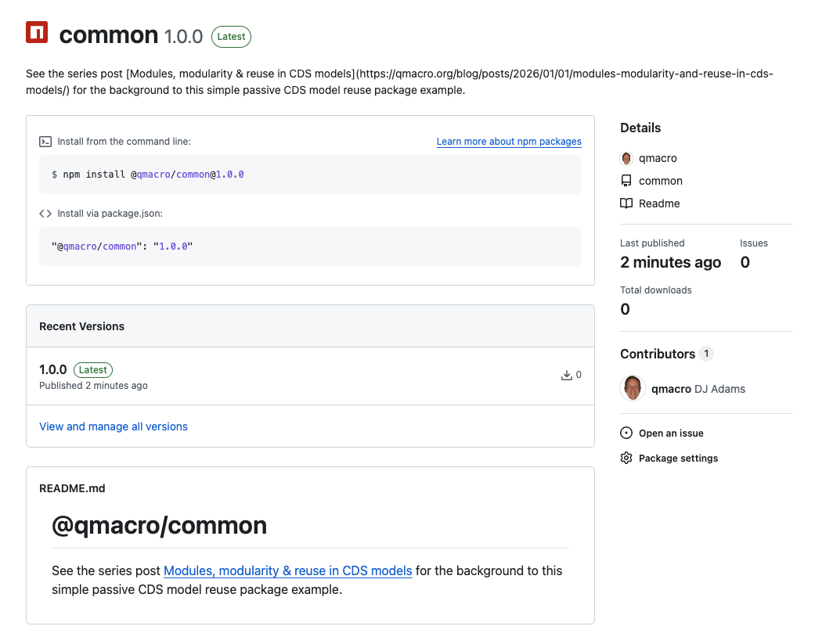This screenshot has width=815, height=644.
Task: Click qmacro's contributor profile picture
Action: click(x=632, y=388)
